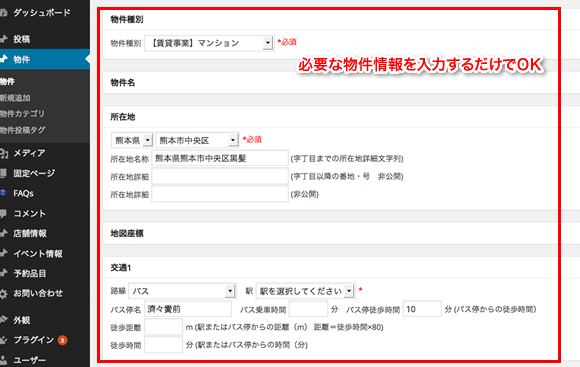Open the メディア menu item
This screenshot has width=580, height=367.
point(29,153)
